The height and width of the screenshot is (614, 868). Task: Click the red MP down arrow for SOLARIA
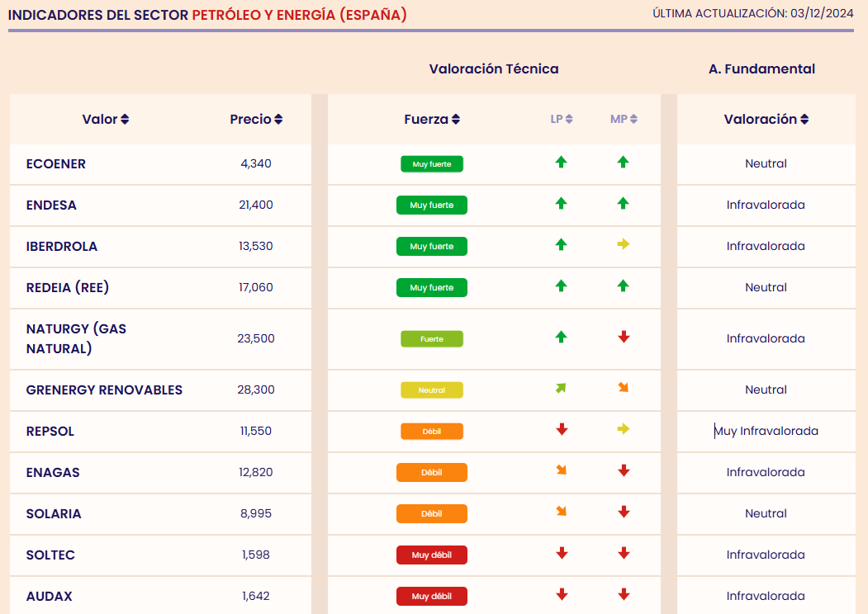click(624, 512)
